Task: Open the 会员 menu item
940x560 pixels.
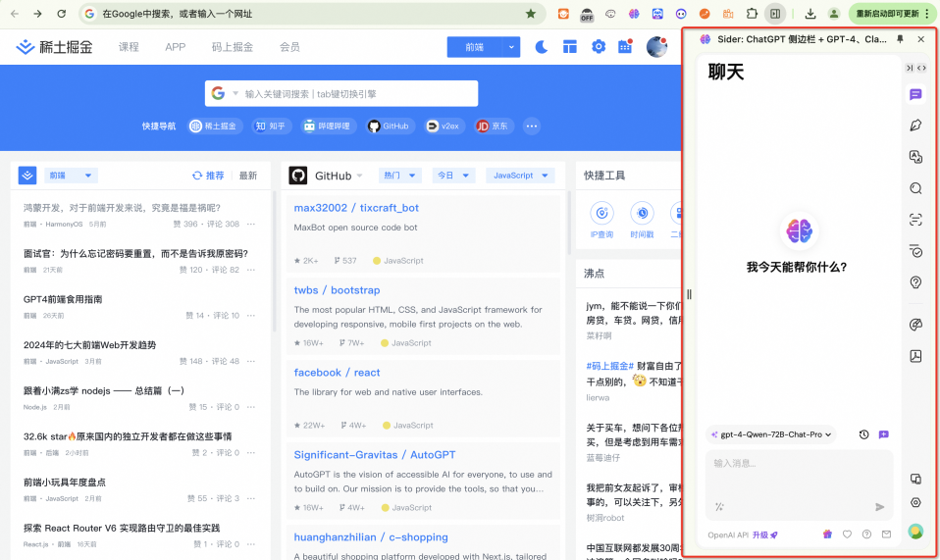Action: tap(289, 47)
